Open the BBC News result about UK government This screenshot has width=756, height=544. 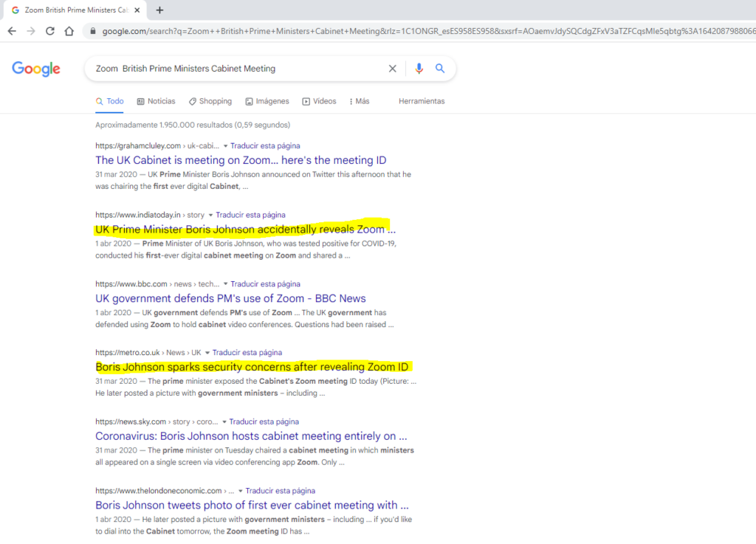[x=229, y=298]
